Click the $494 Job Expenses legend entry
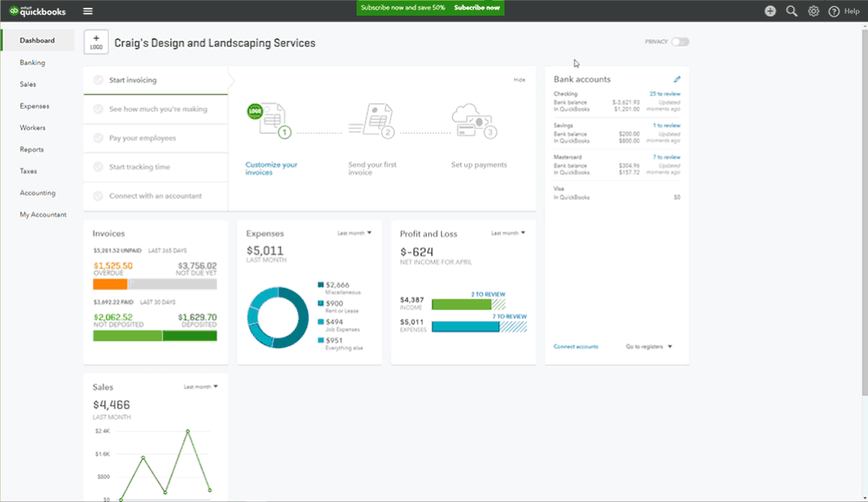 (x=339, y=325)
